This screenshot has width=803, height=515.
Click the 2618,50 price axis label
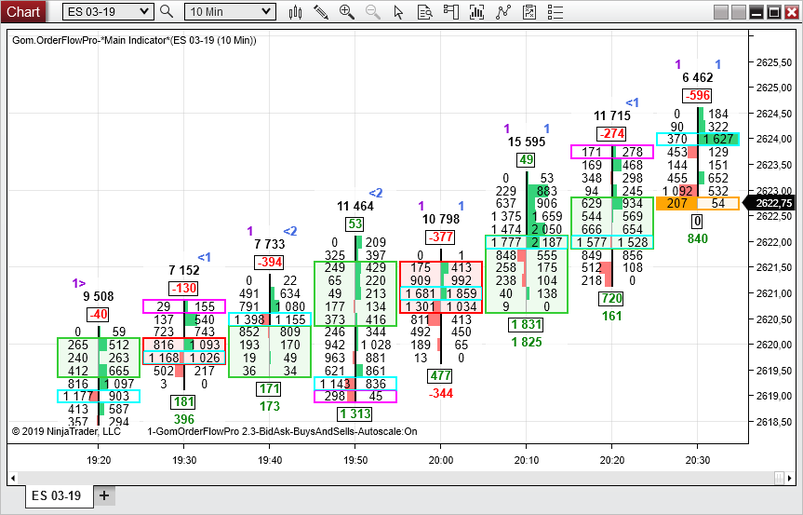click(774, 422)
